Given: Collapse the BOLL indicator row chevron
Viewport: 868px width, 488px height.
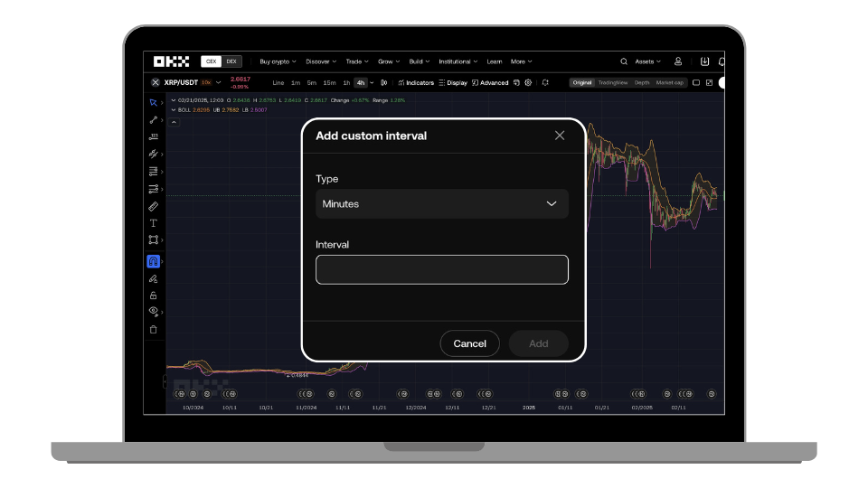Looking at the screenshot, I should (x=174, y=109).
